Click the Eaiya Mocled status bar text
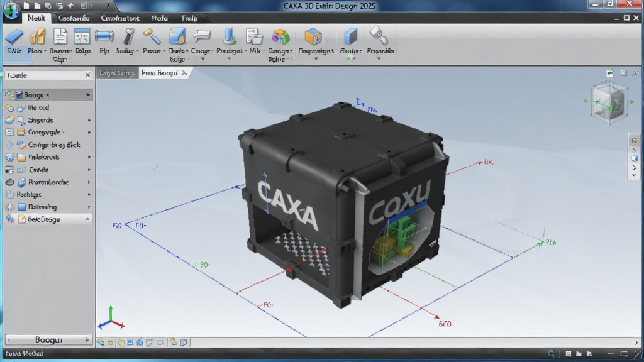This screenshot has height=362, width=644. tap(25, 353)
